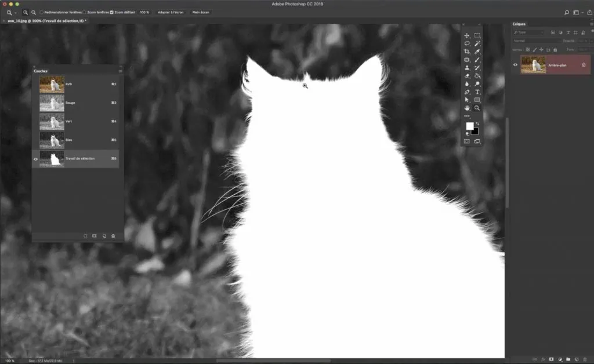Enable Redimensionner fenêtres checkbox
This screenshot has height=364, width=594.
point(41,12)
